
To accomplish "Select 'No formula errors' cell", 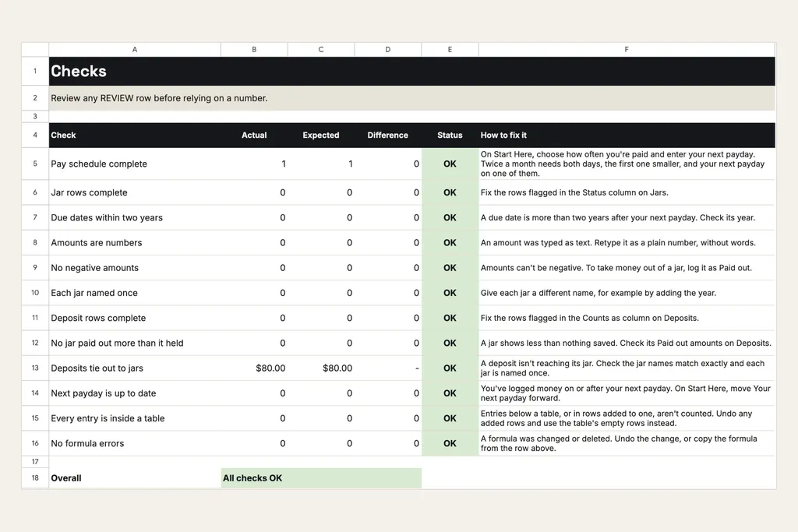I will pos(135,443).
